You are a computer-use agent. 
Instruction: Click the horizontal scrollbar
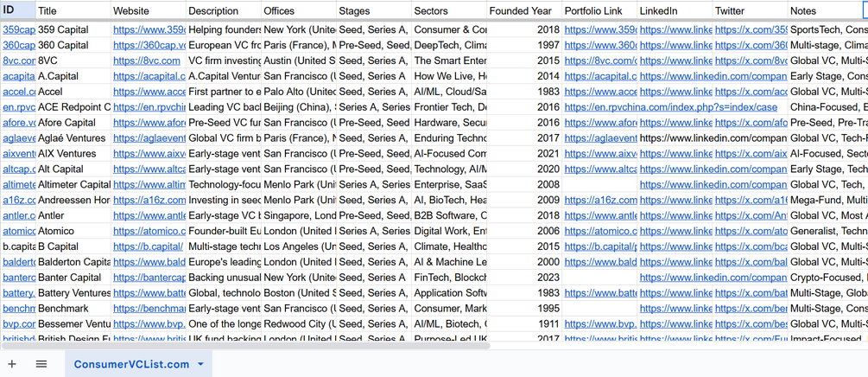point(246,345)
